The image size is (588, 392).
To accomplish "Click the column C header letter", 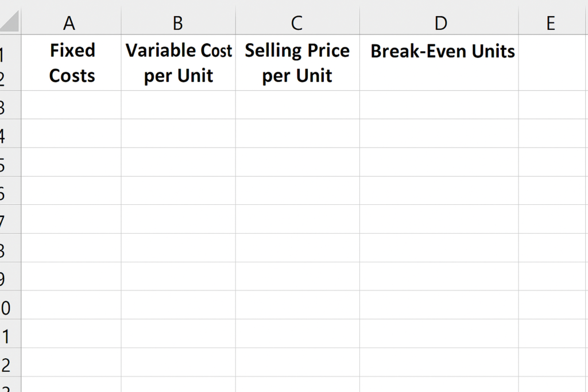I will pos(297,22).
